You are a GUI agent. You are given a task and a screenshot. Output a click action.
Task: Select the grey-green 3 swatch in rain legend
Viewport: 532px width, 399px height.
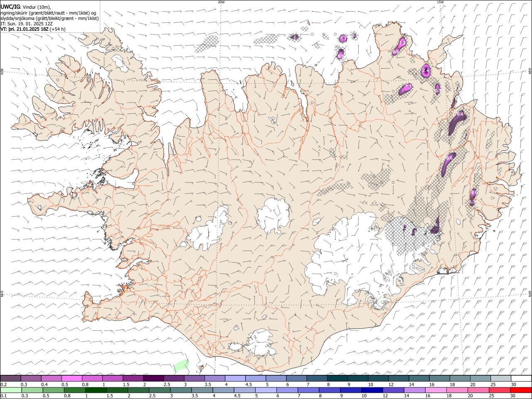(x=180, y=390)
